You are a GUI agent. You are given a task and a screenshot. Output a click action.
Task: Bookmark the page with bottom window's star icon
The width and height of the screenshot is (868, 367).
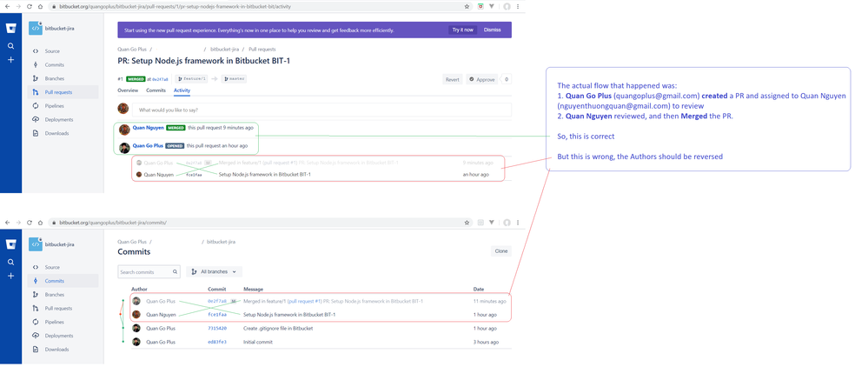pos(467,223)
